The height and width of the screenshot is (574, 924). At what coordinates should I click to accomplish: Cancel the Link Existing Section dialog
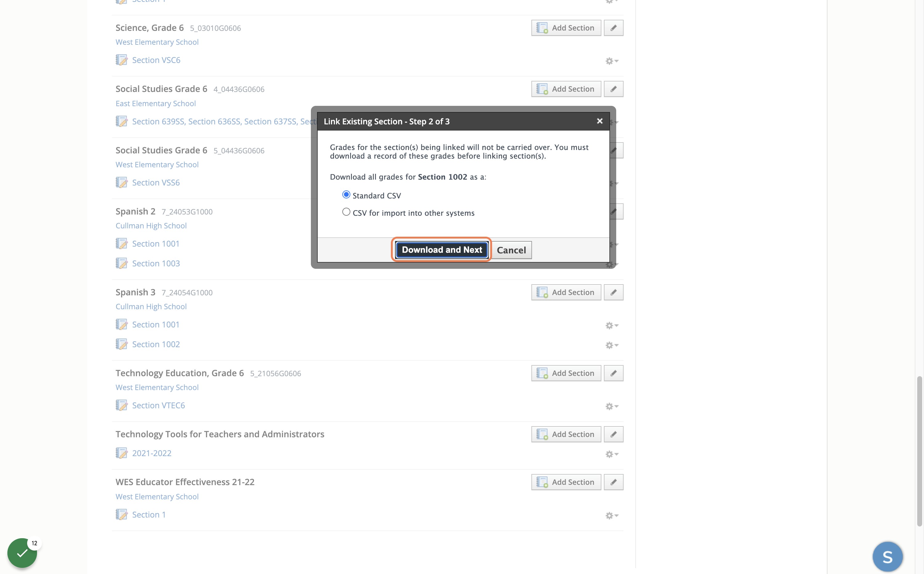click(511, 250)
